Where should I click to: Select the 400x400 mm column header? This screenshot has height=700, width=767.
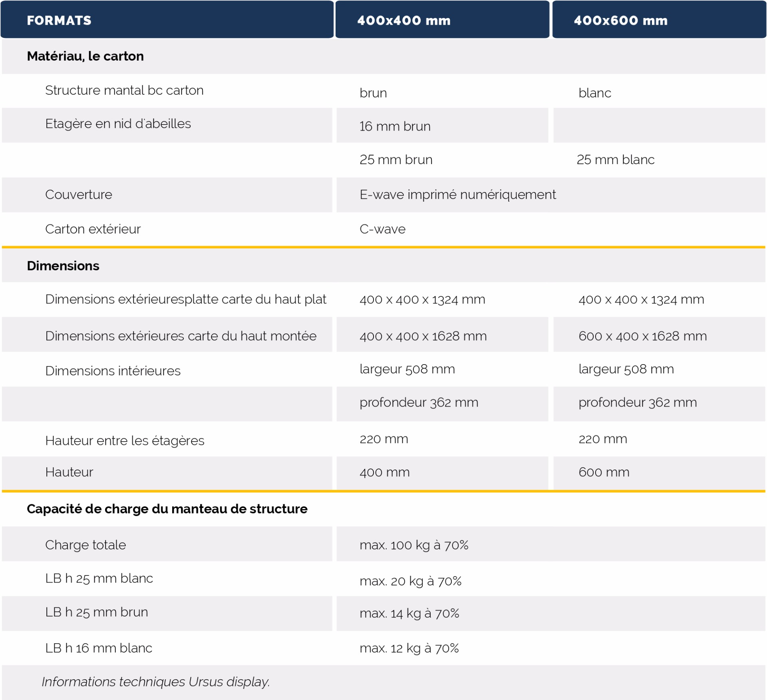pyautogui.click(x=403, y=20)
